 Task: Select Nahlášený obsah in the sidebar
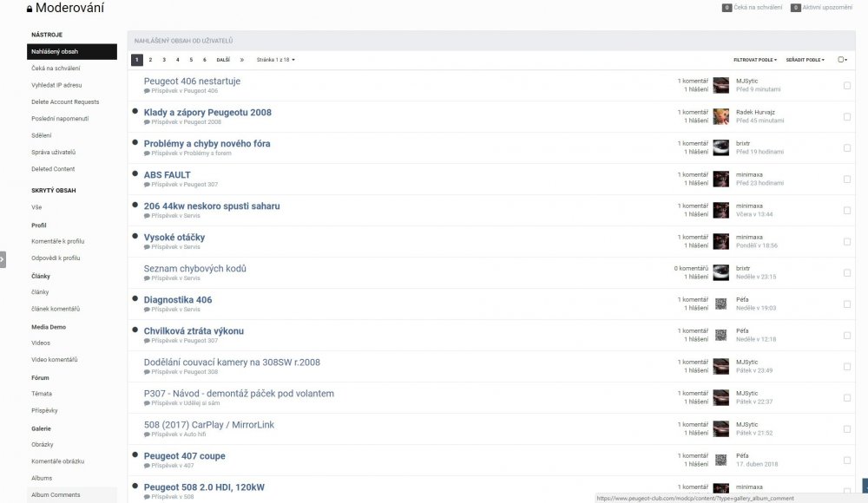(72, 51)
